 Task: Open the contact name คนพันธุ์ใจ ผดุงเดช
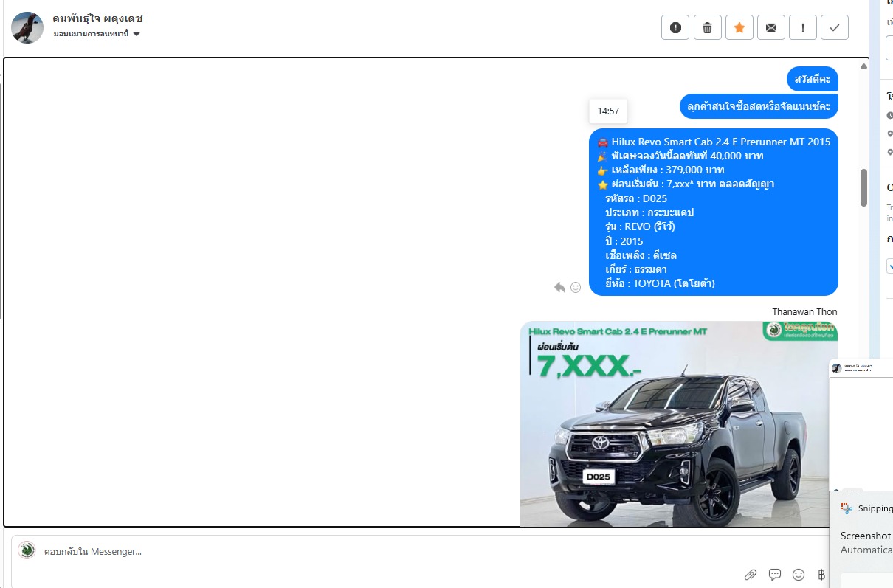click(98, 18)
